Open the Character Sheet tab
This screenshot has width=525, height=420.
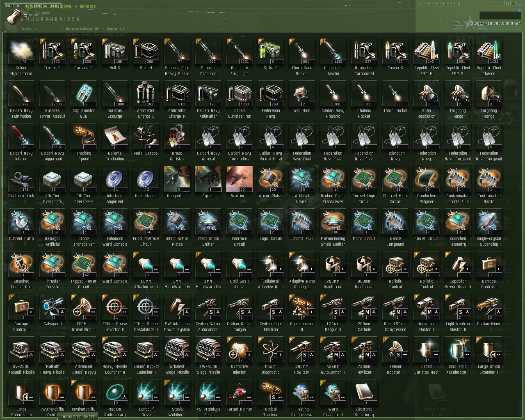click(78, 416)
